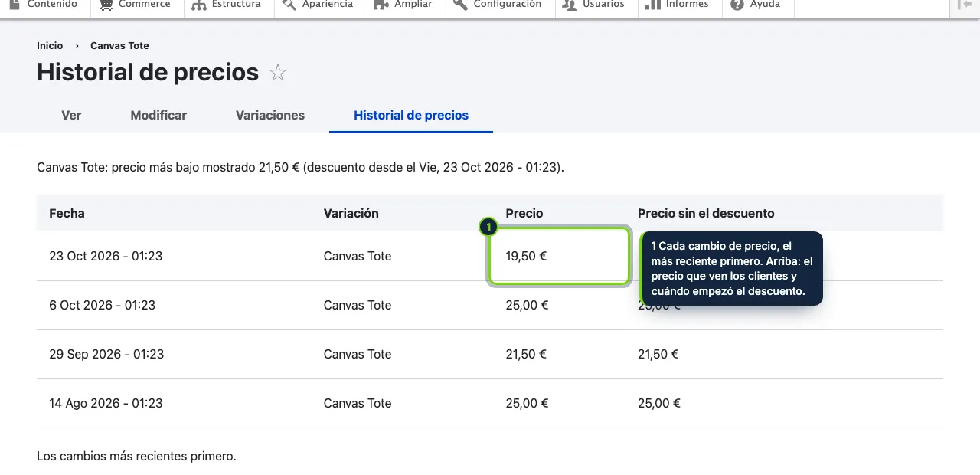Toggle the toolbar orientation icon
980x475 pixels.
(x=964, y=5)
